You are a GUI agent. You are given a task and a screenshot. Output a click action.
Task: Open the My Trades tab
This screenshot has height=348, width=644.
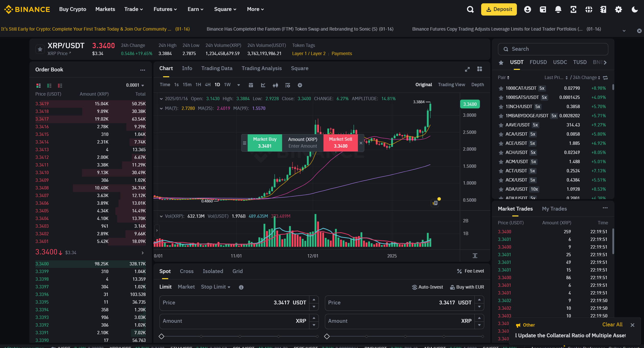tap(554, 209)
